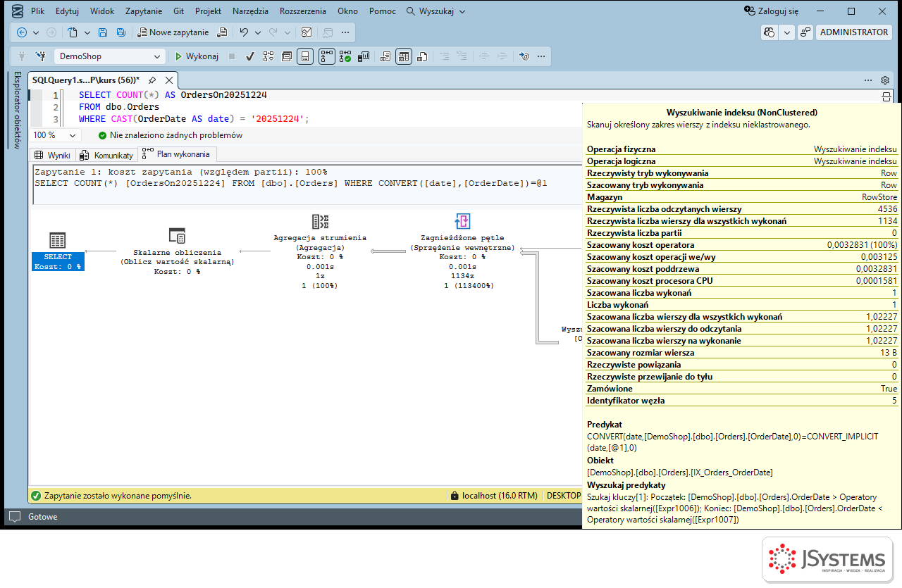Click the Copilot chat icon near ADMINISTRATOR
Viewport: 902px width, 588px height.
[x=770, y=32]
